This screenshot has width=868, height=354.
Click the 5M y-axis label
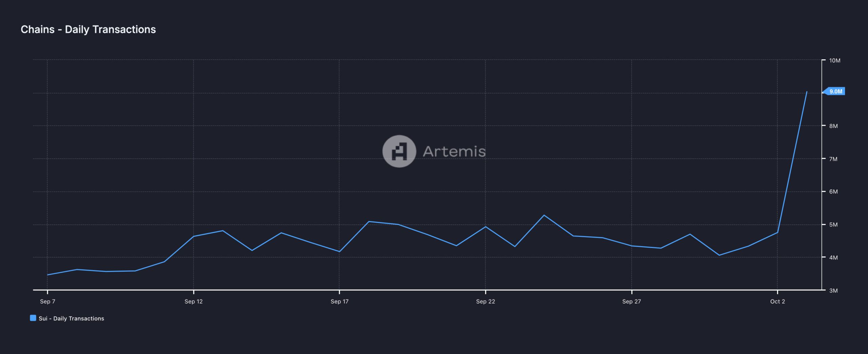pyautogui.click(x=833, y=225)
